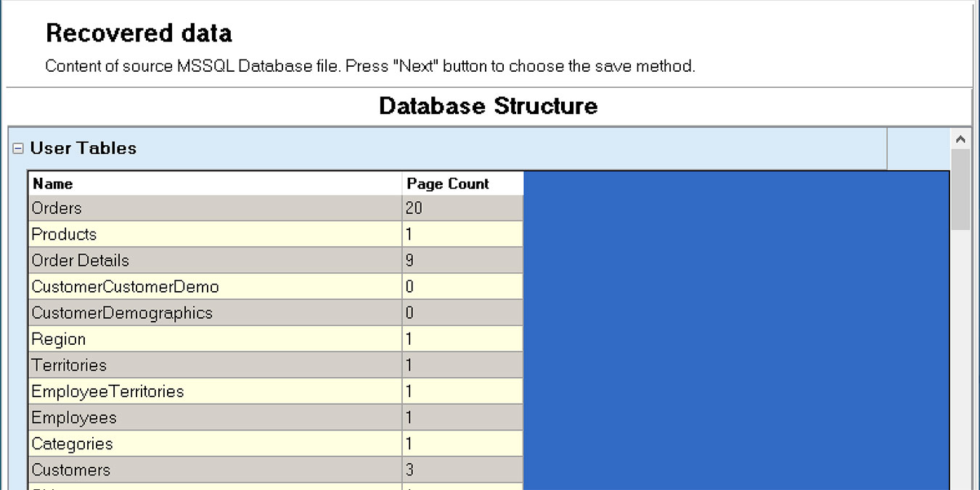
Task: Select the EmployeeTerritories table row
Action: 145,391
